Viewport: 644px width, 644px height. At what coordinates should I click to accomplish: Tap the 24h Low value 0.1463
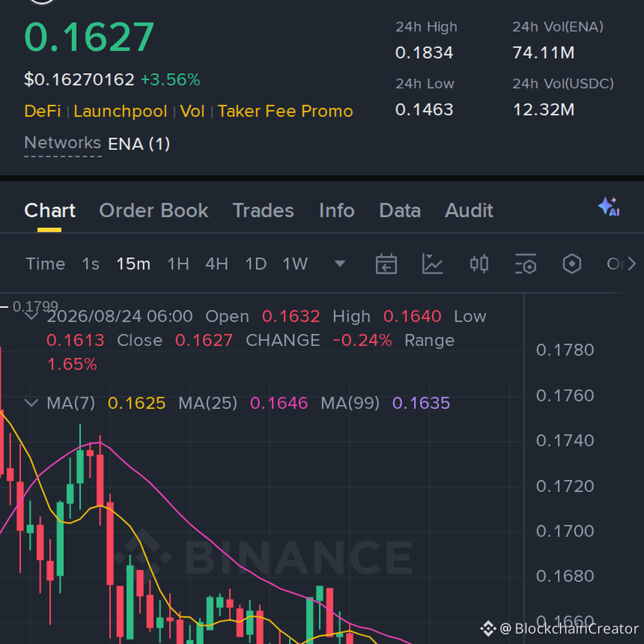424,110
